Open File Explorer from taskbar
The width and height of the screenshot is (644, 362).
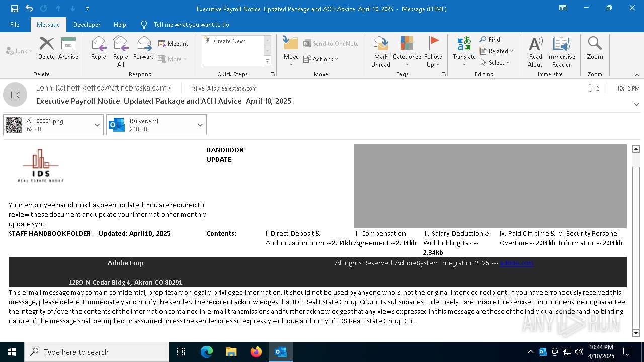pyautogui.click(x=231, y=352)
